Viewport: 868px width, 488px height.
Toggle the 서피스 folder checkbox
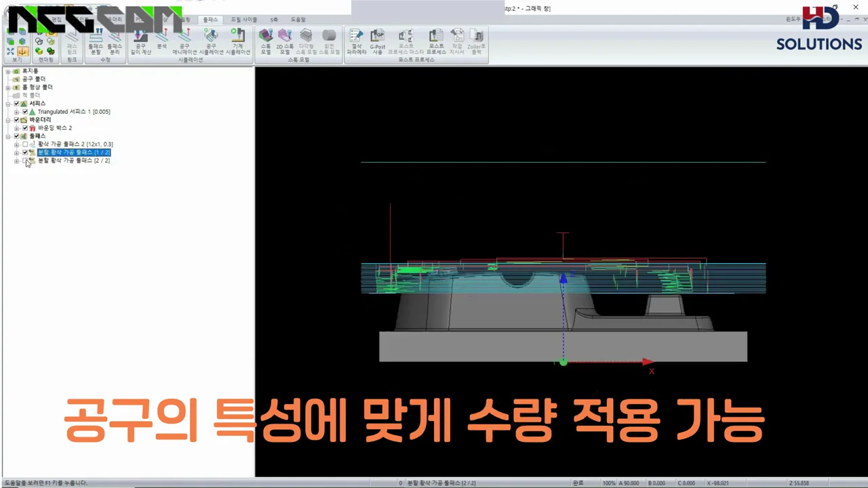[x=17, y=104]
